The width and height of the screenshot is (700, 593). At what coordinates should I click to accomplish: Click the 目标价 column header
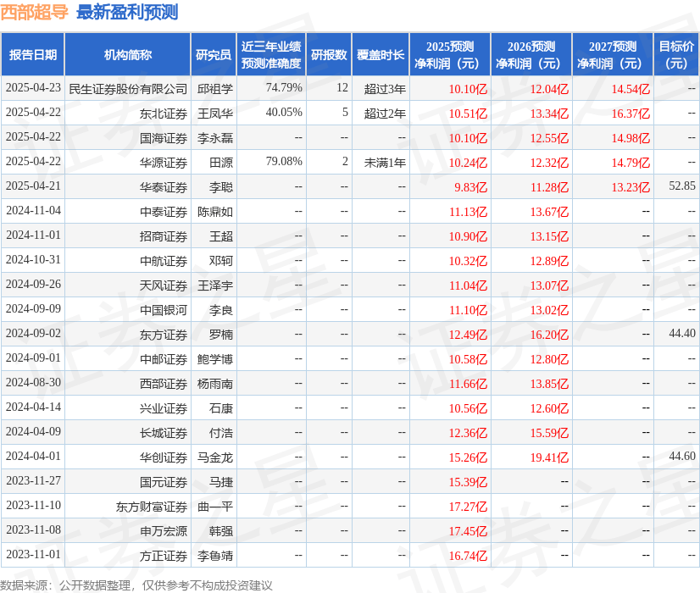(x=675, y=53)
